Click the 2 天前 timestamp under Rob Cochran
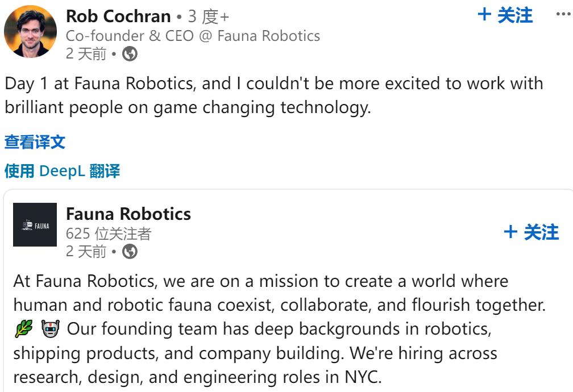Image resolution: width=573 pixels, height=392 pixels. (86, 55)
